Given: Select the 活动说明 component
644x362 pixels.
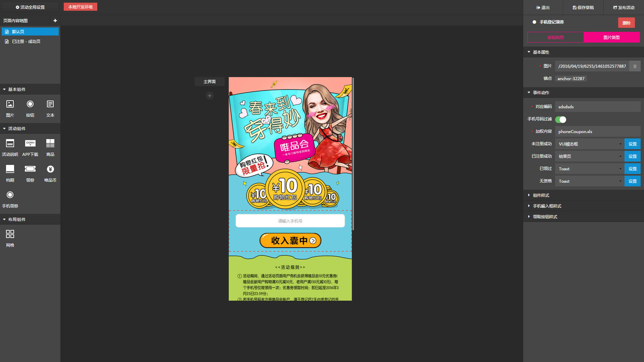Looking at the screenshot, I should 10,148.
